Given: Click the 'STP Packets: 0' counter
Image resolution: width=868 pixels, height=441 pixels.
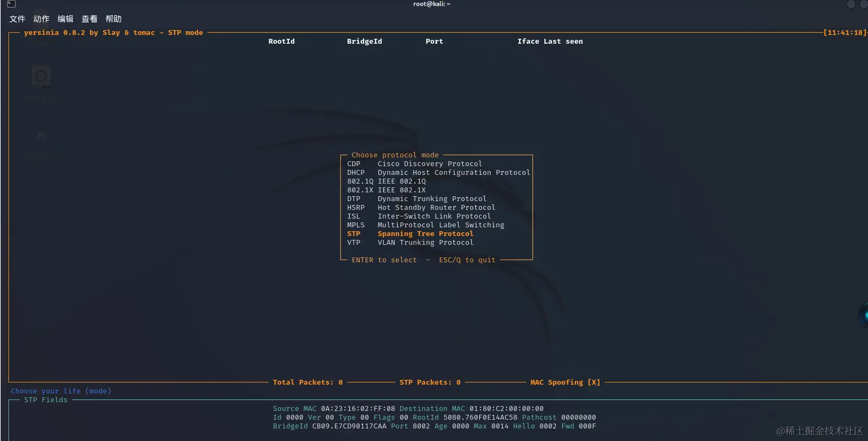Looking at the screenshot, I should tap(430, 383).
